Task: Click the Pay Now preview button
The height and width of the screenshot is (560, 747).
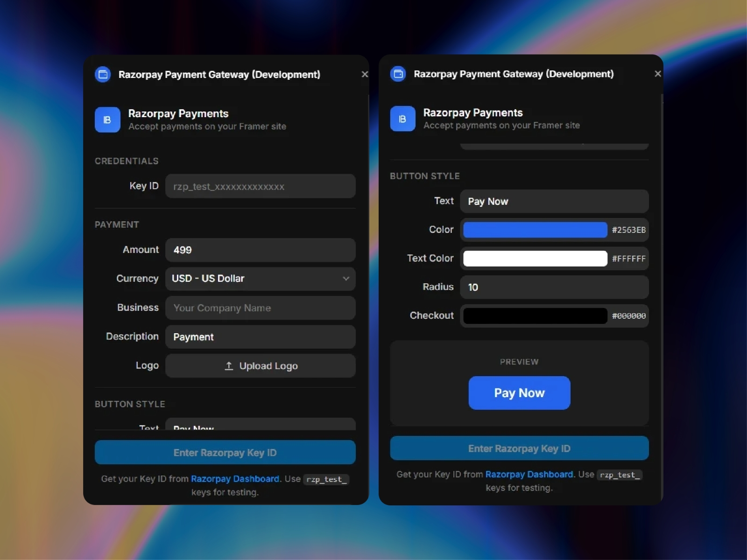Action: point(519,393)
